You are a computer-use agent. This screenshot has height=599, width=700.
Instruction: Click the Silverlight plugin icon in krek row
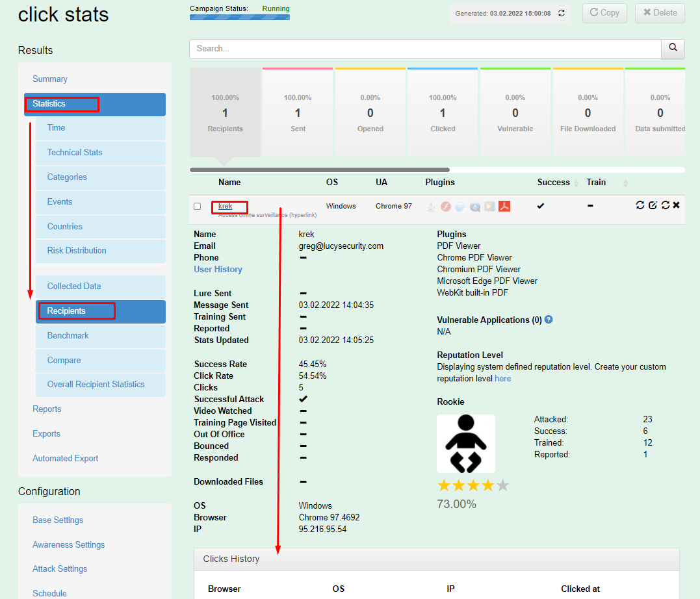[460, 206]
